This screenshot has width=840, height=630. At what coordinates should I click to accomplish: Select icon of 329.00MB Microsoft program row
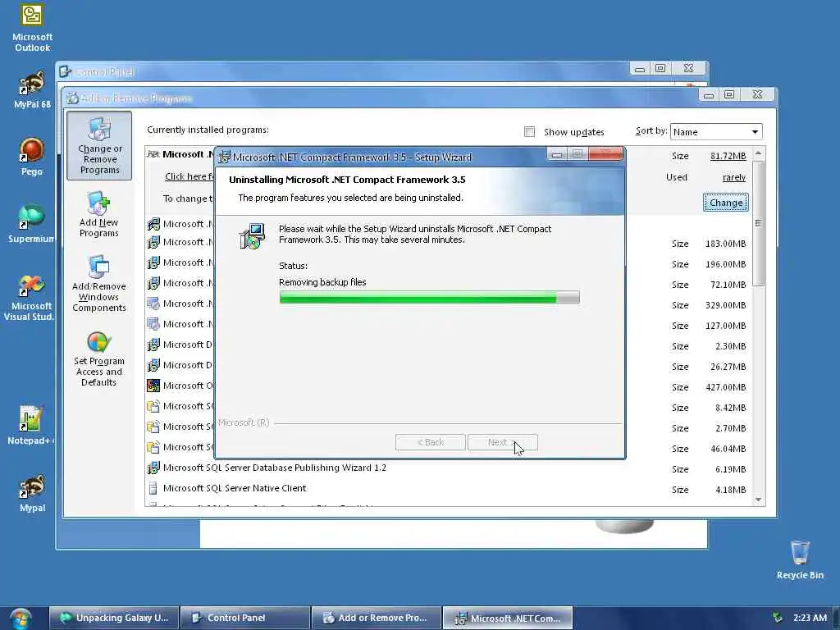point(153,304)
